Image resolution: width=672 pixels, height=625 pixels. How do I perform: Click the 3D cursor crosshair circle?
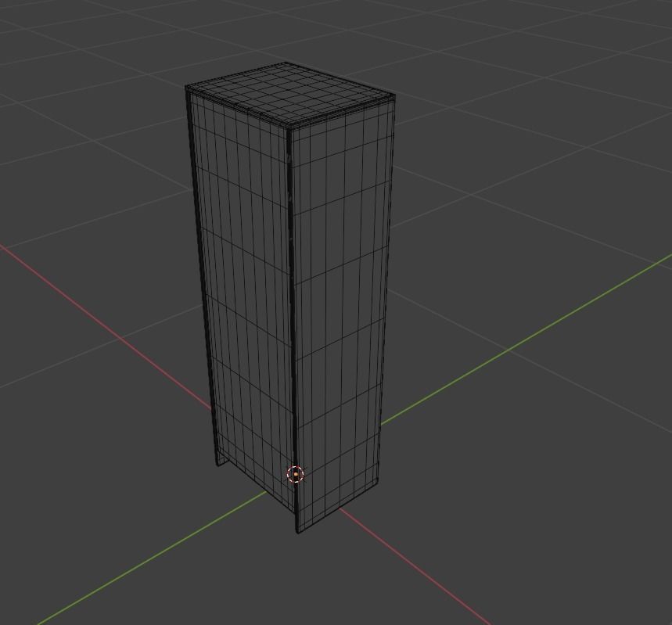pyautogui.click(x=295, y=475)
